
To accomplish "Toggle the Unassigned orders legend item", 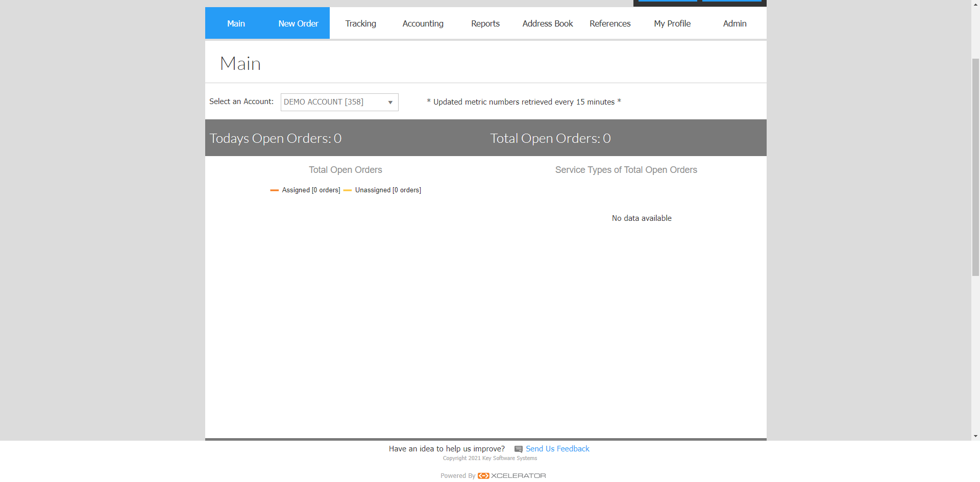I will click(x=382, y=190).
